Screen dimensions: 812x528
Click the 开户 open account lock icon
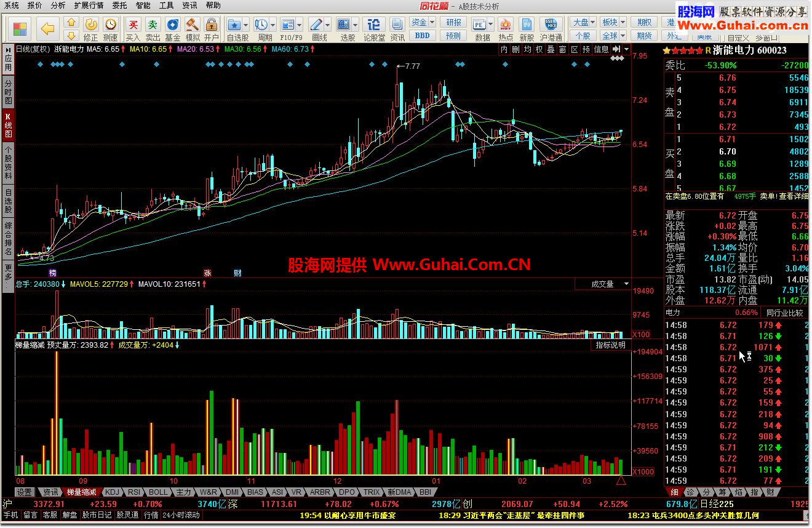[x=212, y=28]
